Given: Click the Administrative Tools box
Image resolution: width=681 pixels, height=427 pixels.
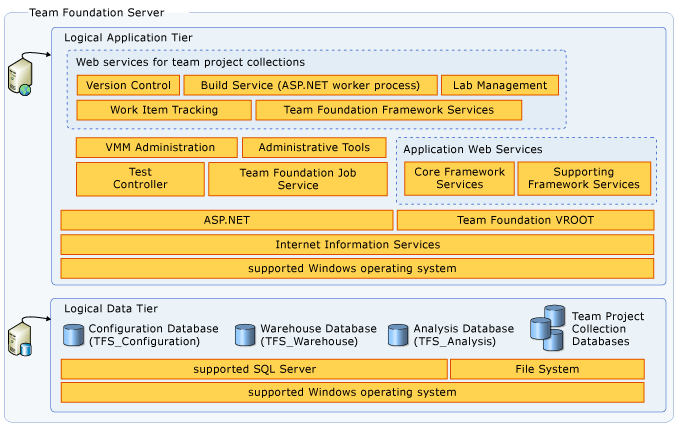Looking at the screenshot, I should (314, 147).
